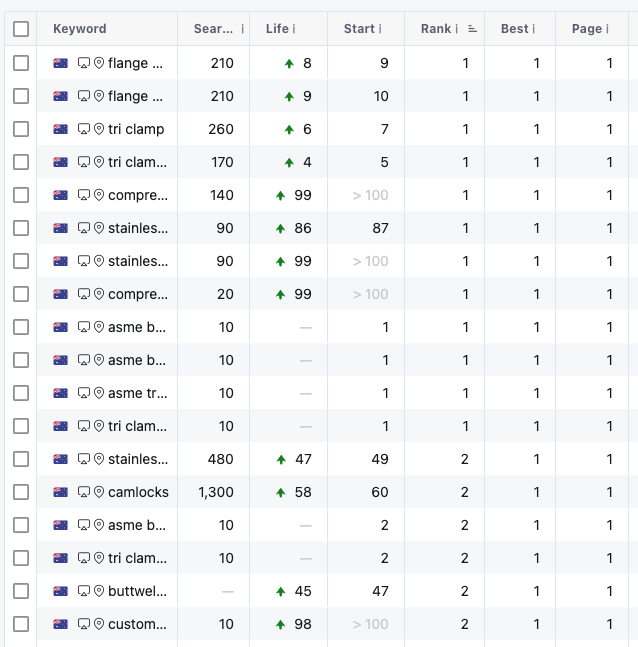Click the Best column header label
Image resolution: width=638 pixels, height=647 pixels.
[514, 29]
